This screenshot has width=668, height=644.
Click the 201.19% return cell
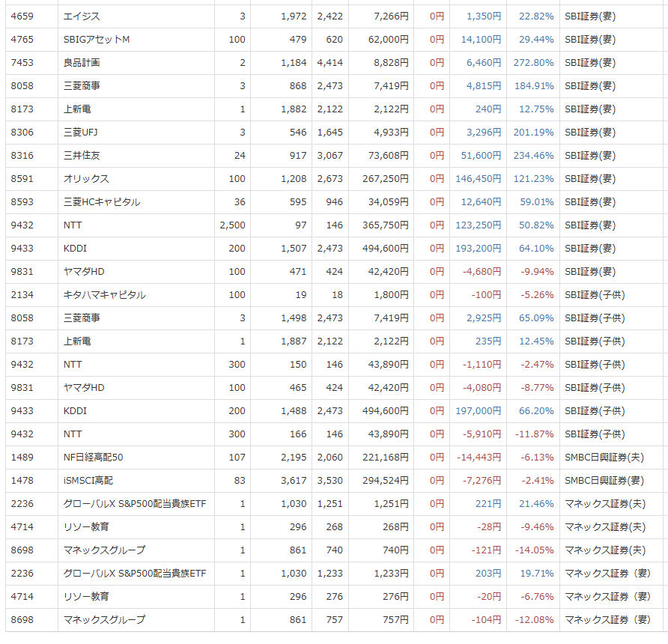[x=533, y=133]
